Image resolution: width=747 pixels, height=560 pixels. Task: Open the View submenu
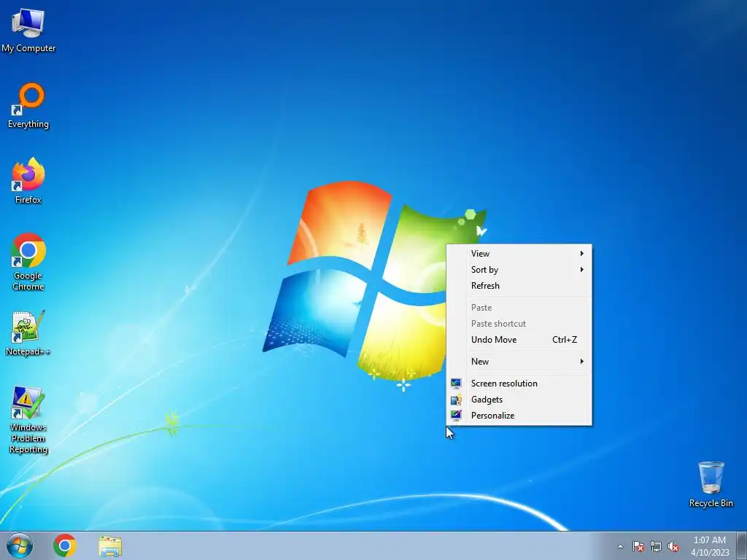click(519, 253)
